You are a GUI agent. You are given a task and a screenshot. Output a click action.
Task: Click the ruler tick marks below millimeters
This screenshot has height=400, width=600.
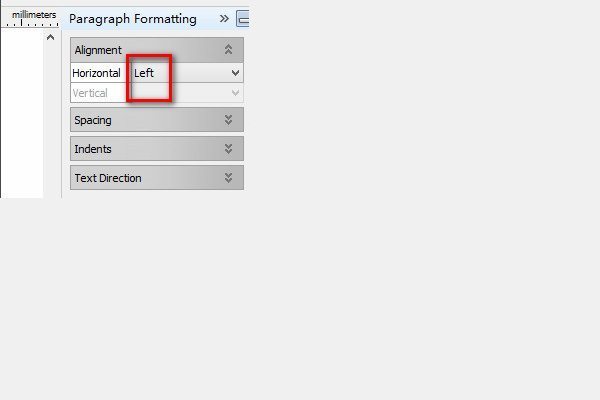[x=33, y=24]
